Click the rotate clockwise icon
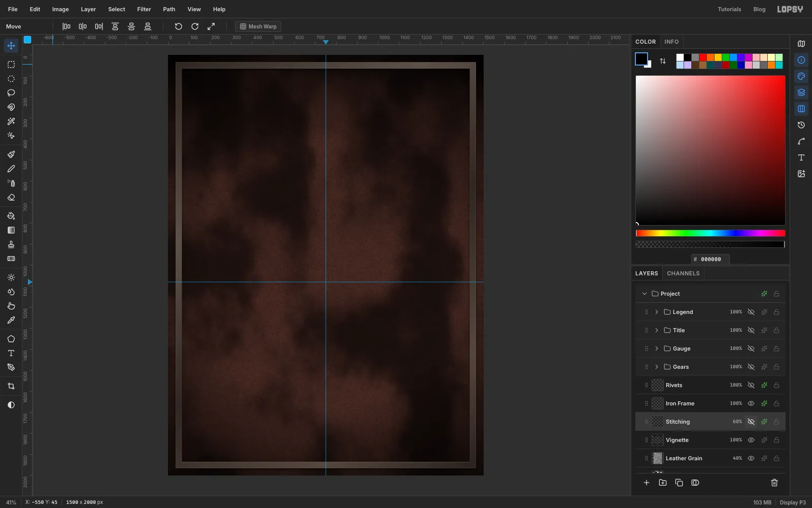The image size is (812, 508). [x=195, y=26]
